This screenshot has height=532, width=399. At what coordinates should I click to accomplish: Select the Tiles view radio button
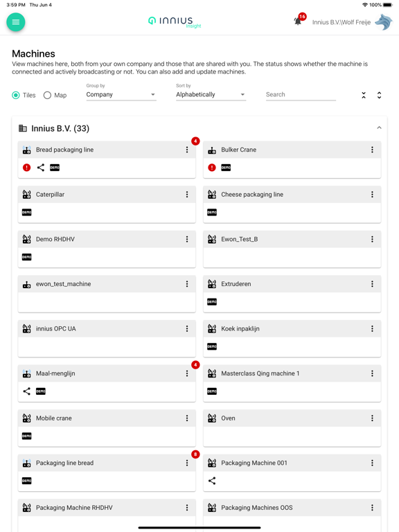click(16, 96)
